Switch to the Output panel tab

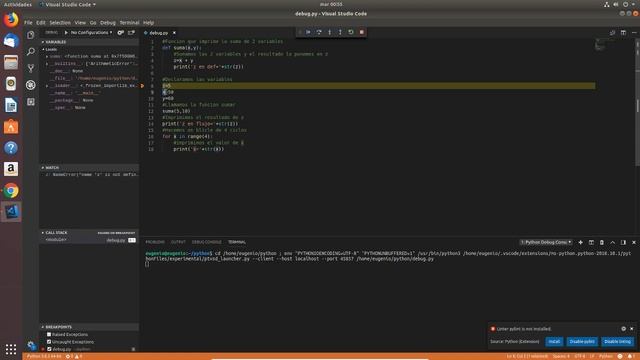click(178, 242)
